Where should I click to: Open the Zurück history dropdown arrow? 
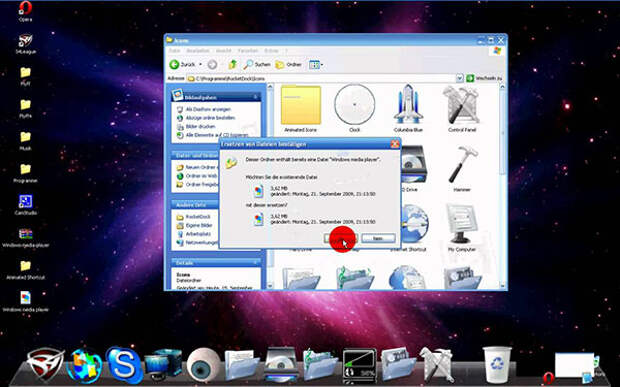(200, 64)
